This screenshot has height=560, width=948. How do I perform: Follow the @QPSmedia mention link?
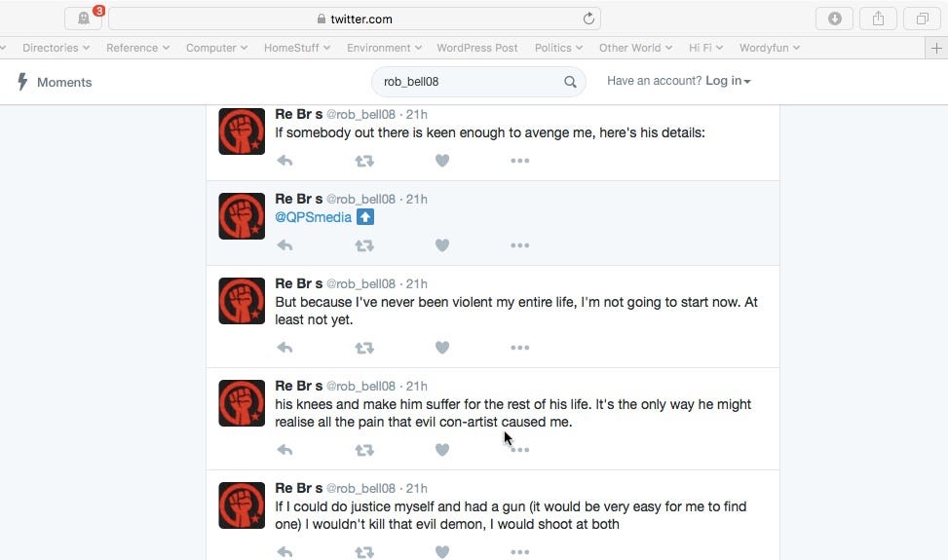point(313,217)
